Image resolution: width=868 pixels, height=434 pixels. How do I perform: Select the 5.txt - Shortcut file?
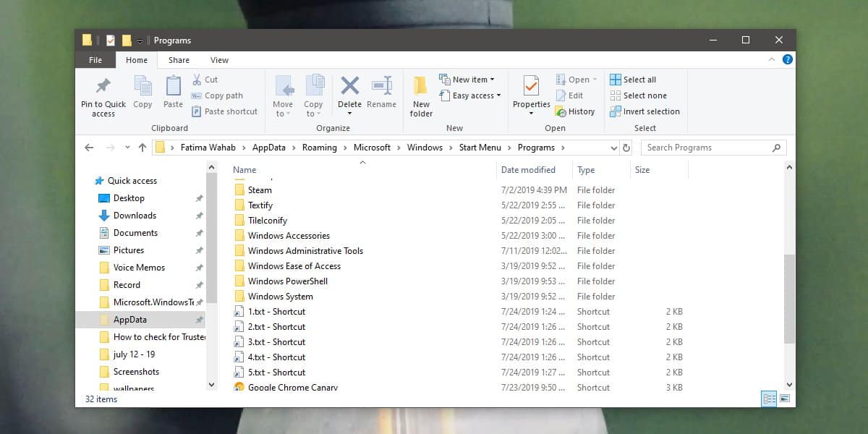(x=276, y=373)
